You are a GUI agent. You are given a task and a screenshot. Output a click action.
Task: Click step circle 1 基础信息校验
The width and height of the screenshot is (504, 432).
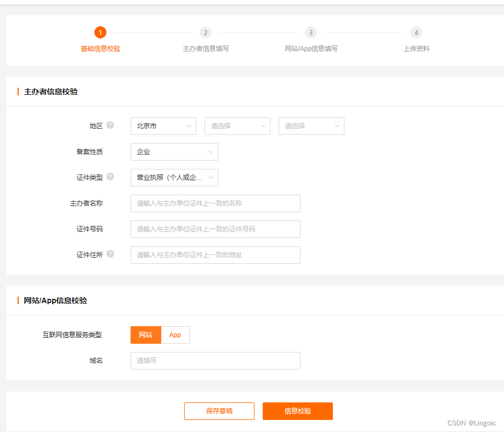[100, 32]
